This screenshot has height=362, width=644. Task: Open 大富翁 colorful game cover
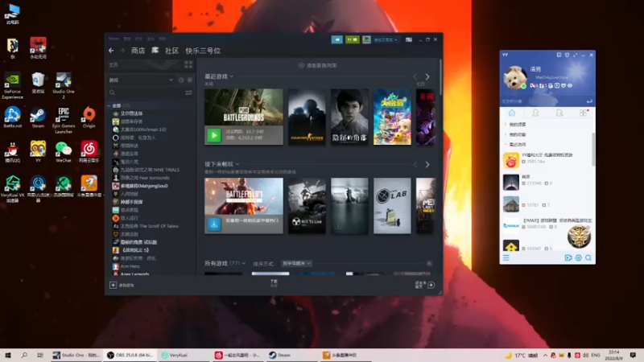[392, 117]
